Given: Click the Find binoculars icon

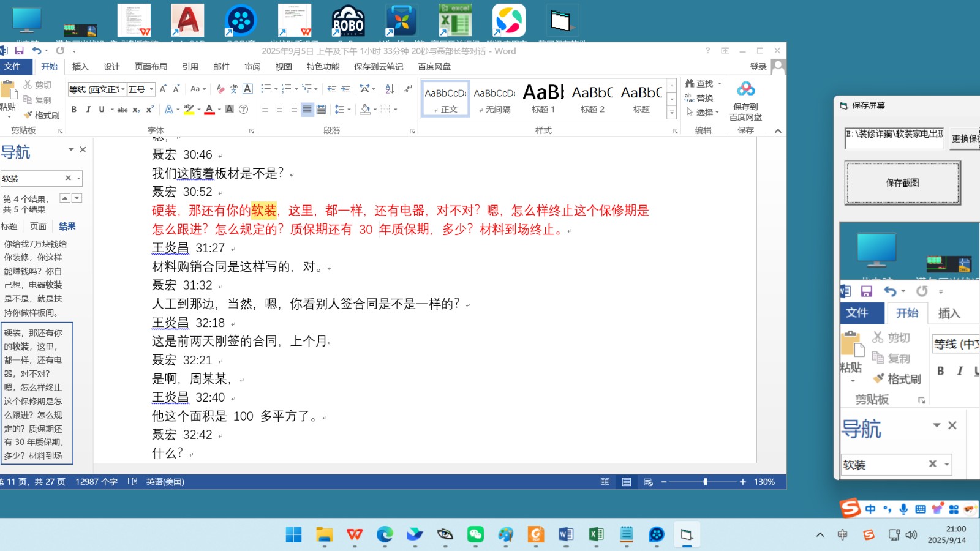Looking at the screenshot, I should [x=690, y=83].
